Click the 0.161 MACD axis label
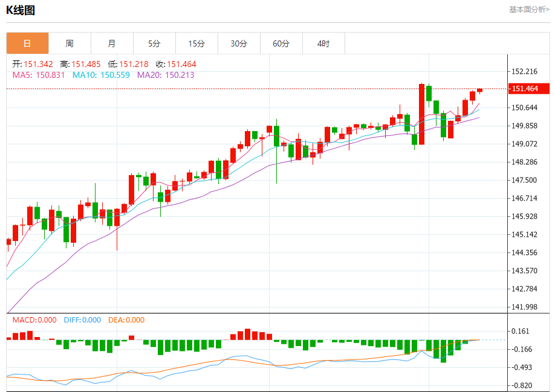 coord(521,331)
